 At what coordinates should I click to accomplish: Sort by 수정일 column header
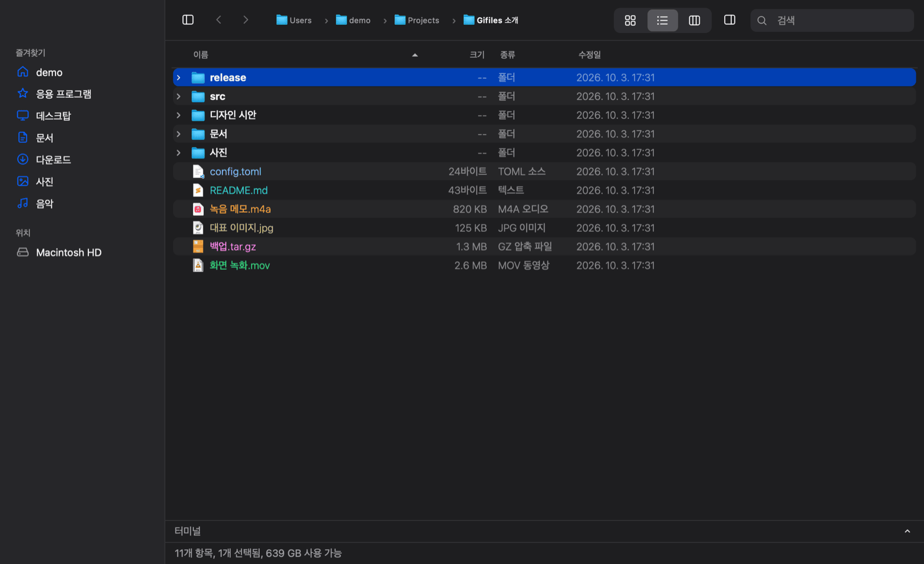point(590,55)
